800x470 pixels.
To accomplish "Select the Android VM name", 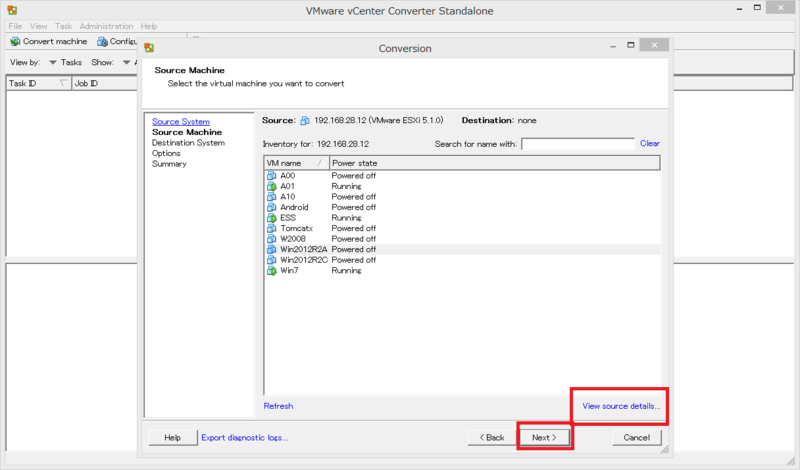I will coord(294,207).
